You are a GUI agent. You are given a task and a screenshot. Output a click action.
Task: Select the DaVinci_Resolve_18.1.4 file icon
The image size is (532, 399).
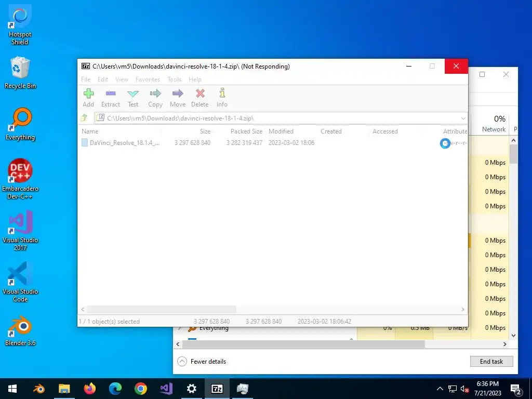(85, 142)
